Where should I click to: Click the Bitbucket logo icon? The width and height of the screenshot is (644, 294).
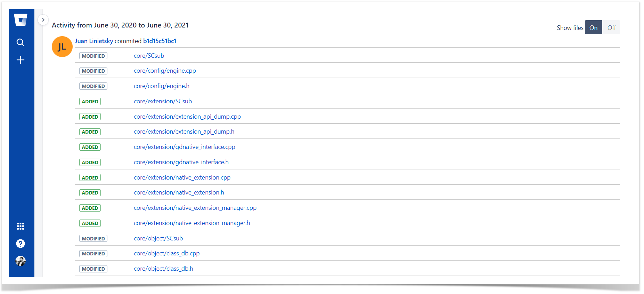pos(21,20)
